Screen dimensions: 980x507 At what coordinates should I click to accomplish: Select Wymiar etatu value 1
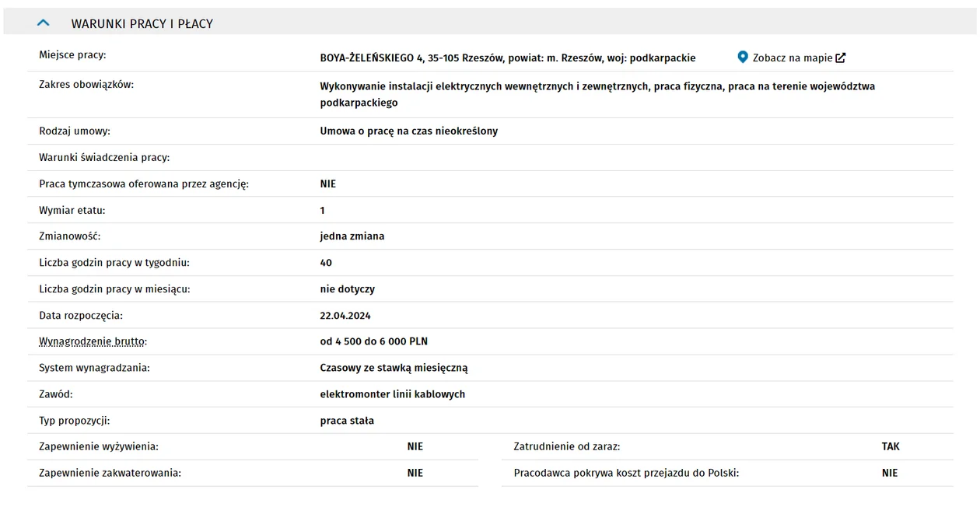[323, 210]
